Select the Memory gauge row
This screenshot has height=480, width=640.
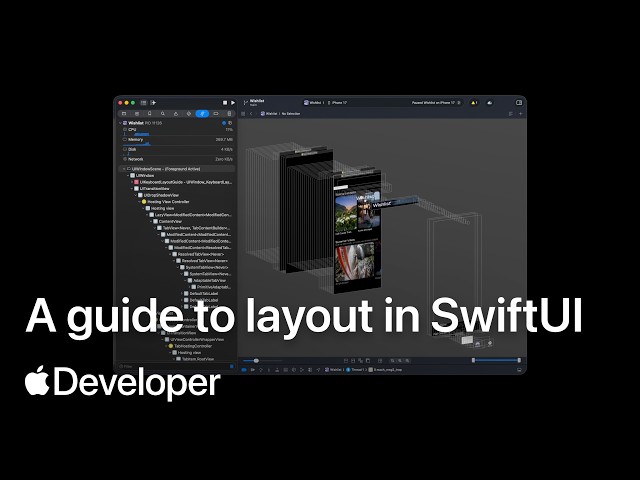(x=178, y=140)
